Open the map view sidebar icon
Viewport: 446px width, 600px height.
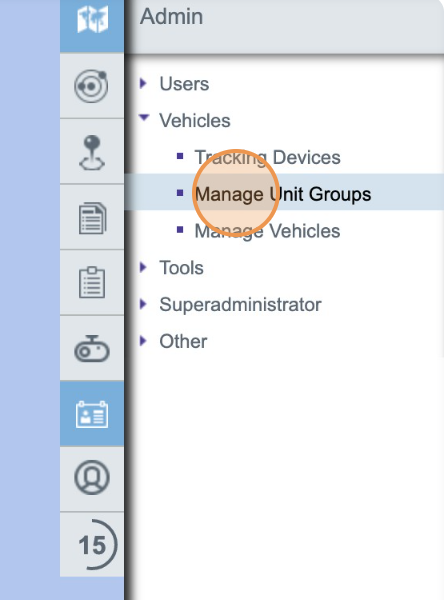pyautogui.click(x=92, y=20)
